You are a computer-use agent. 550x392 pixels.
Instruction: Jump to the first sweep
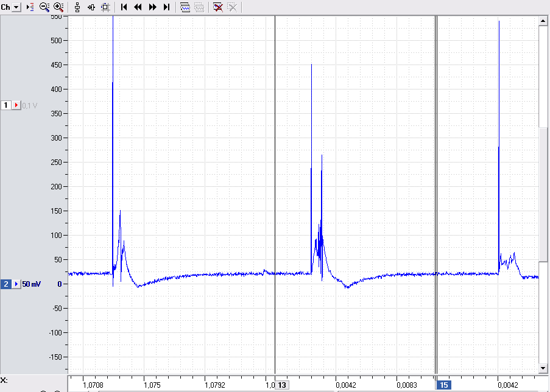[124, 7]
